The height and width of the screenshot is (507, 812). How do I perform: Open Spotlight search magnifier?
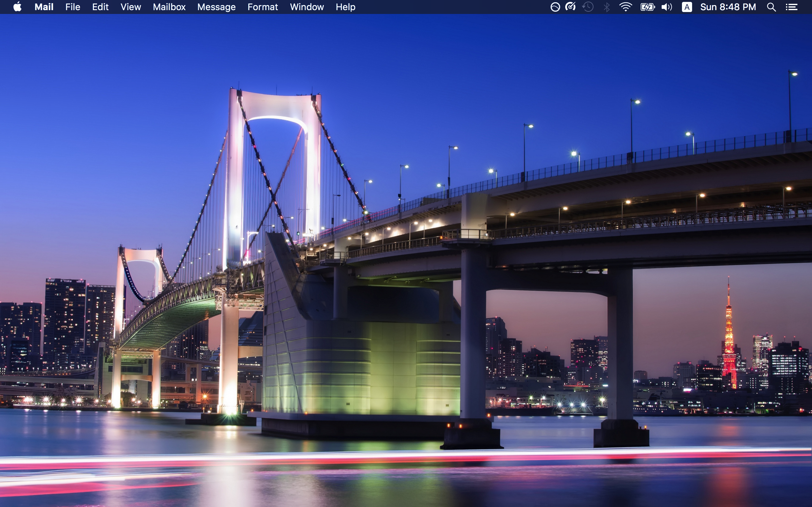771,7
